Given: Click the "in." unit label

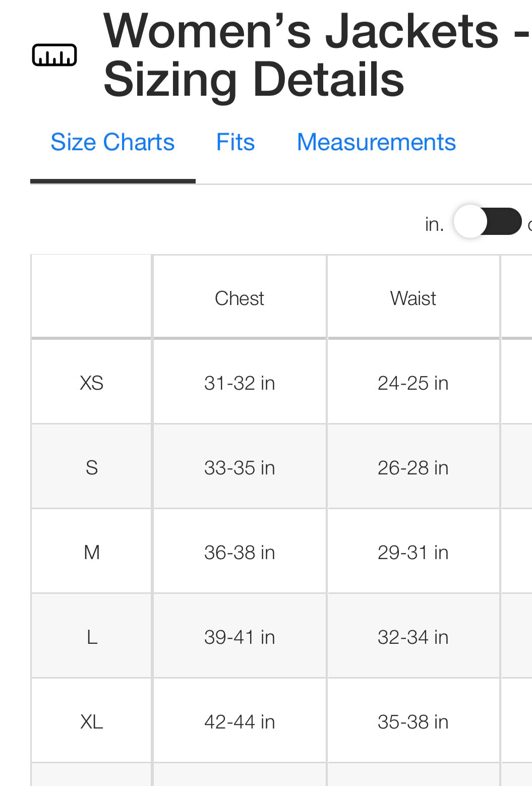Looking at the screenshot, I should tap(434, 224).
